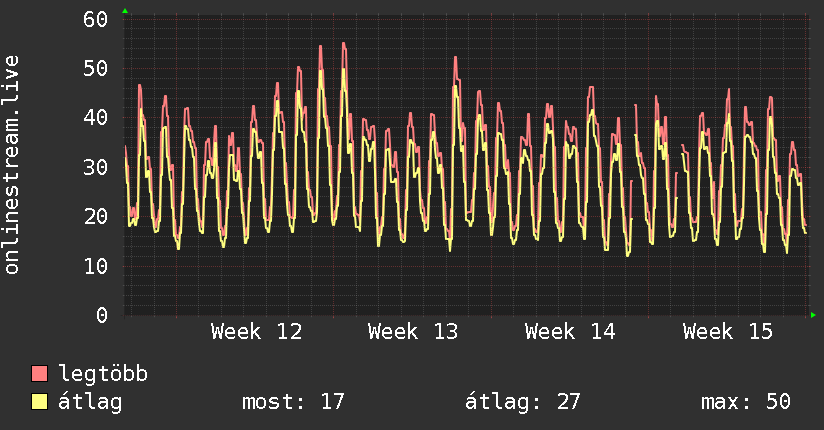Image resolution: width=824 pixels, height=430 pixels.
Task: Click the Week 14 axis label
Action: coord(570,332)
